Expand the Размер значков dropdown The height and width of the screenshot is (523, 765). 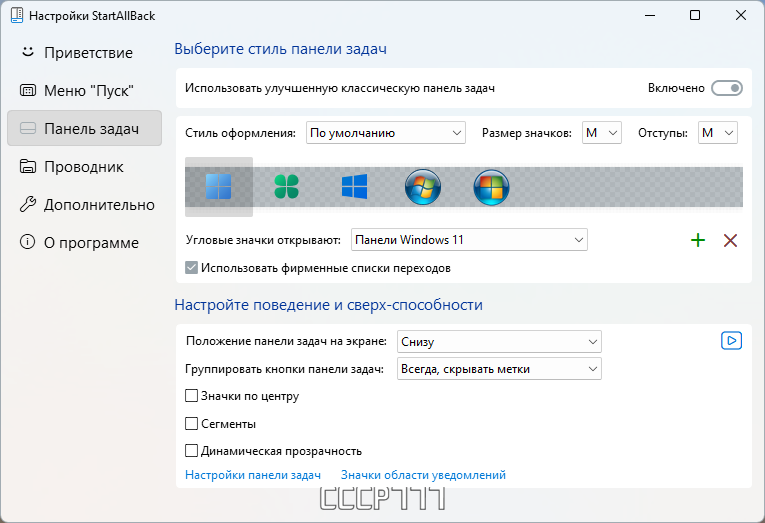coord(602,133)
